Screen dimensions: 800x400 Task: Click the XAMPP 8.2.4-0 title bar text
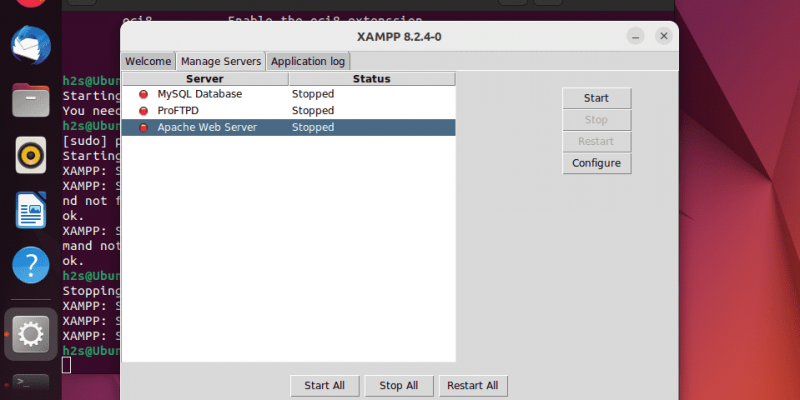399,37
